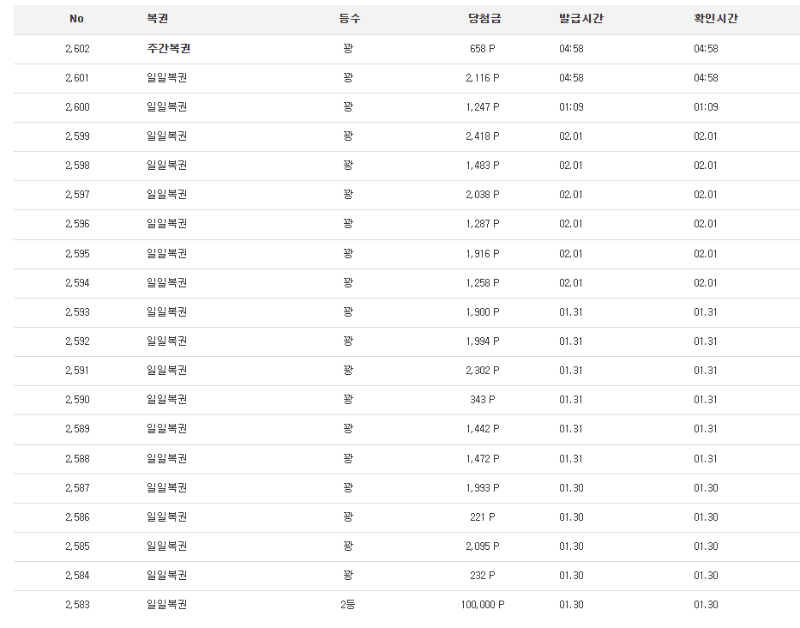Click the 일일복권 label in row 2,590
Screen dimensions: 800x628
166,399
